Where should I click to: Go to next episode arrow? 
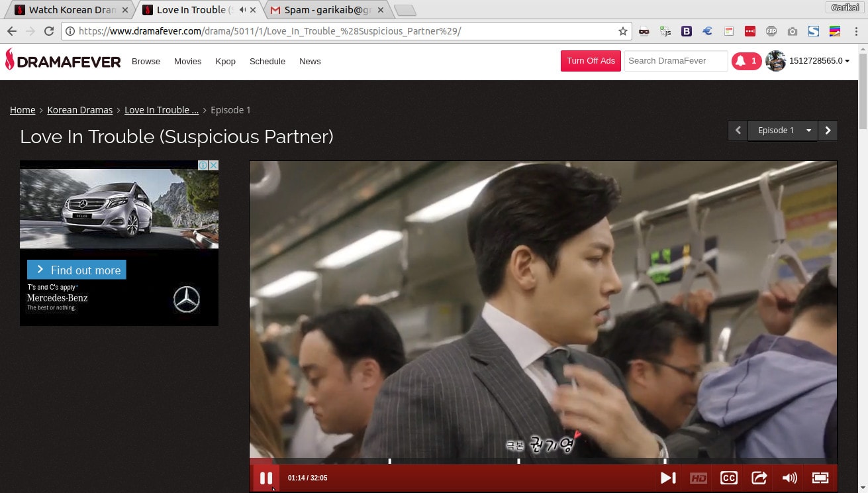pos(828,131)
